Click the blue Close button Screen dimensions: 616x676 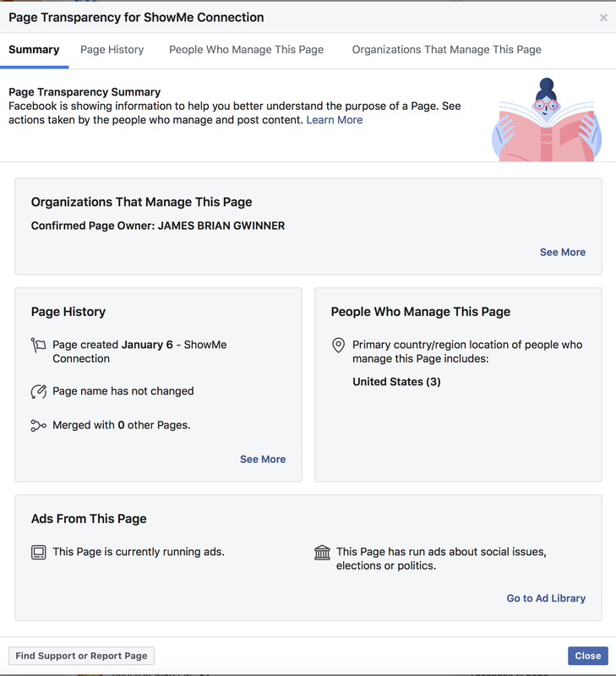[588, 656]
